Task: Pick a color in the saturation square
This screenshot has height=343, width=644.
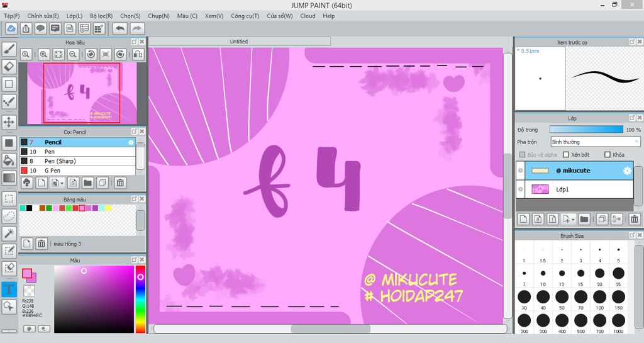Action: pos(94,299)
